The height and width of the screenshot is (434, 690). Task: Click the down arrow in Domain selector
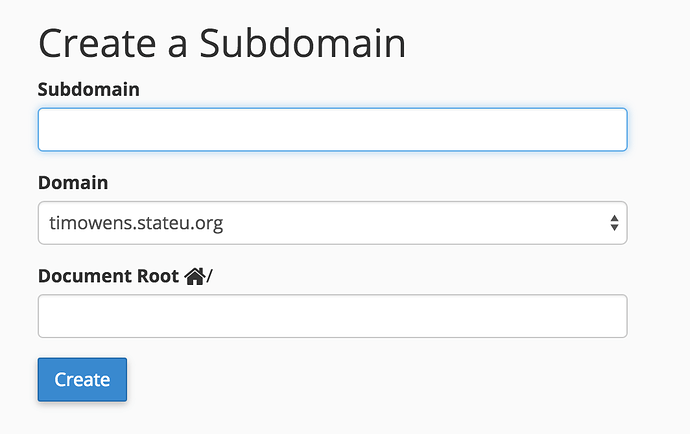(614, 228)
